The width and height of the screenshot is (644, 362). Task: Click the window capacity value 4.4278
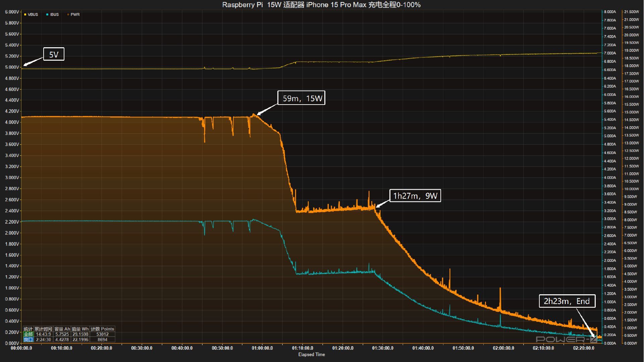[62, 340]
